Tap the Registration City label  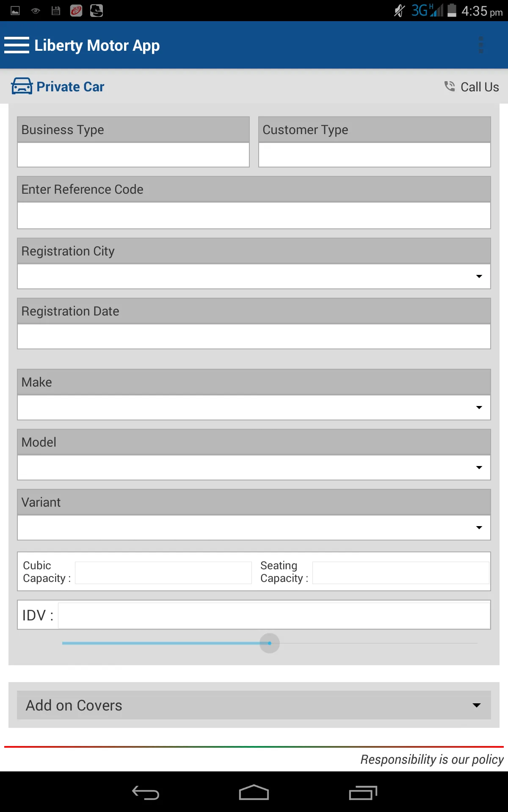tap(68, 251)
